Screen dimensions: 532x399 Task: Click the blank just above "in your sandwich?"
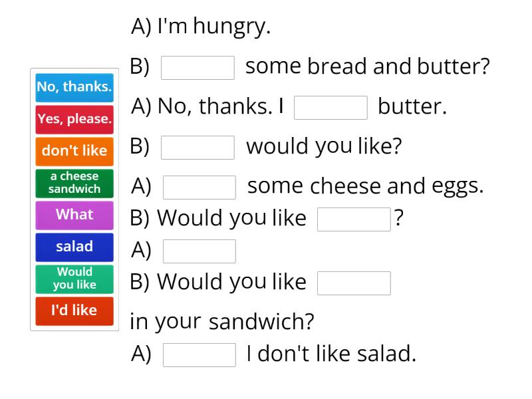(x=354, y=283)
